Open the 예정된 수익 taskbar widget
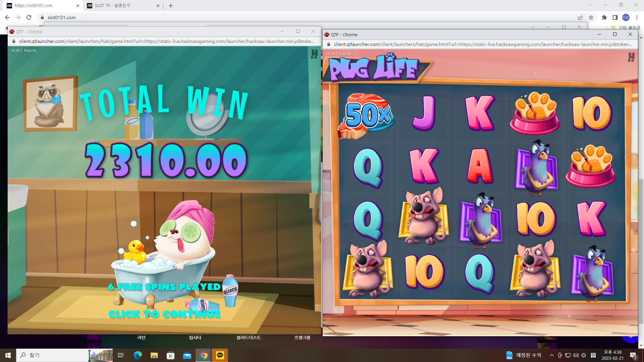 click(524, 355)
